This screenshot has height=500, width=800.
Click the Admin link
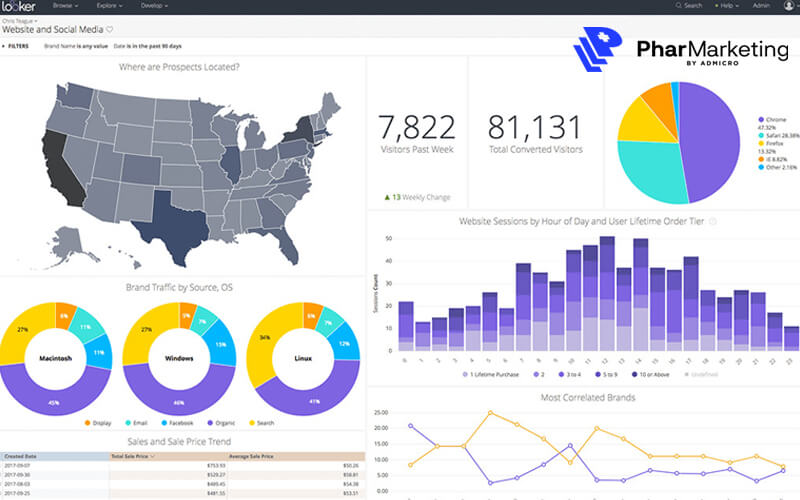(761, 6)
